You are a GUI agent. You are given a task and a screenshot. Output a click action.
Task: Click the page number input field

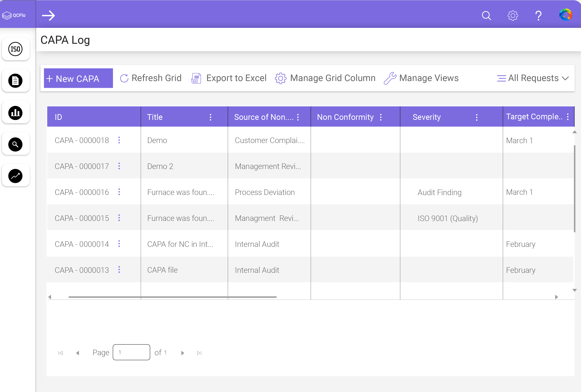coord(132,352)
